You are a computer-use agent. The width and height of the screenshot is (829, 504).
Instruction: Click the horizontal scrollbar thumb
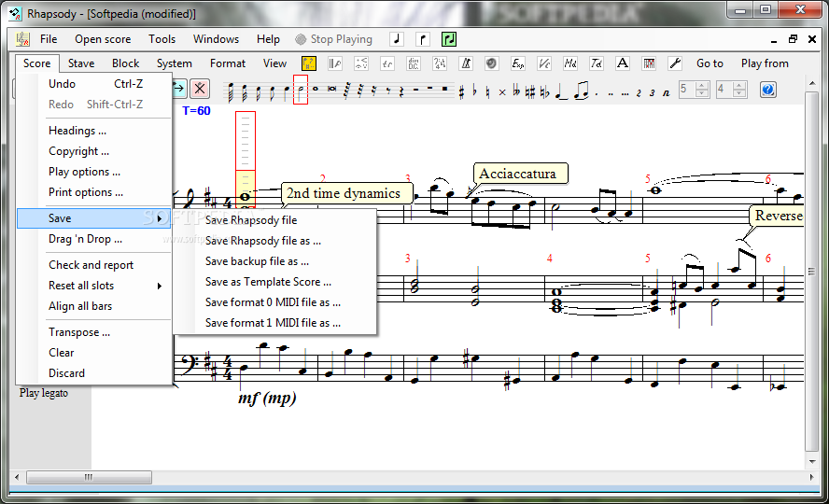(x=89, y=478)
